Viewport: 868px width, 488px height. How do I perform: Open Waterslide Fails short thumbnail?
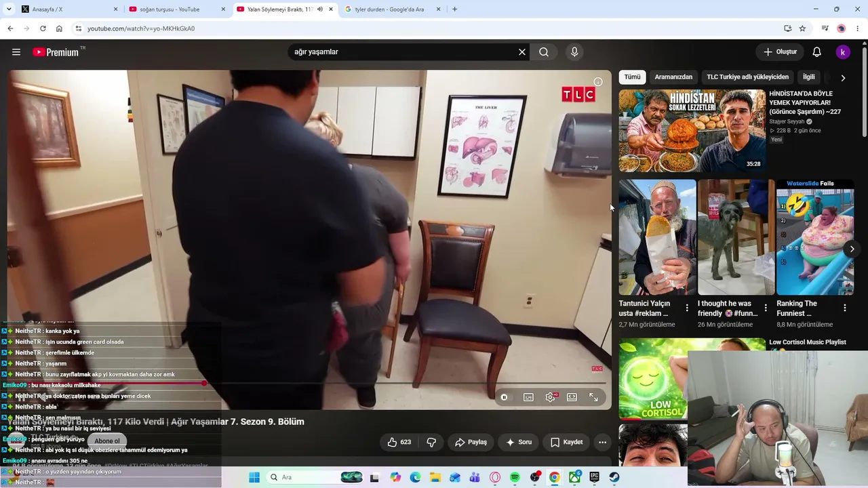point(814,237)
